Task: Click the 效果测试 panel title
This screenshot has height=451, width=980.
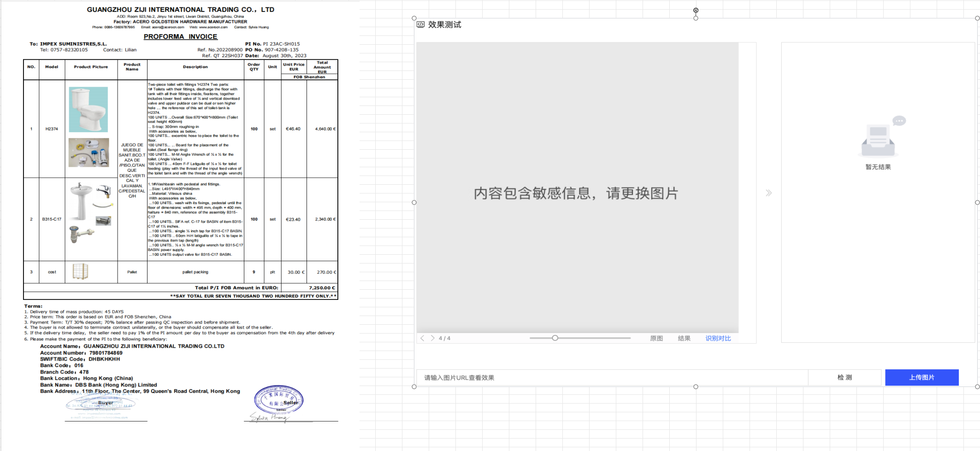Action: (x=444, y=24)
